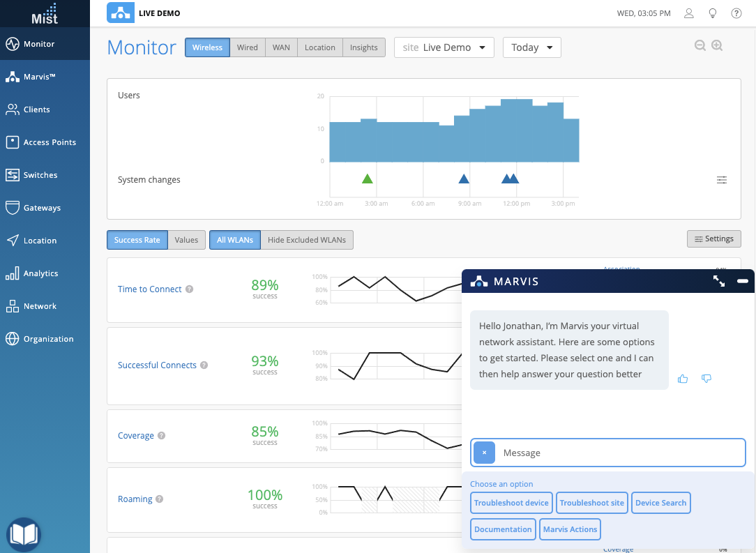Screen dimensions: 756x553
Task: Open the Marvis sidebar icon
Action: click(x=13, y=77)
